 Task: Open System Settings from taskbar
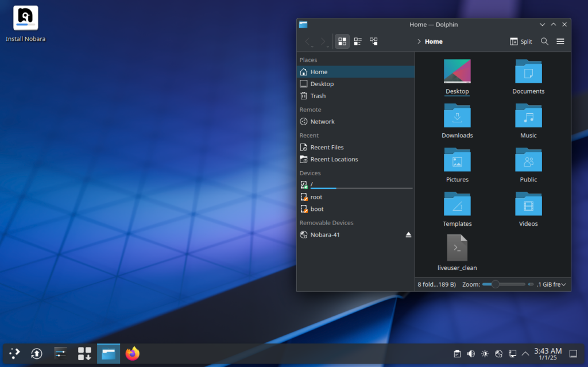(60, 353)
